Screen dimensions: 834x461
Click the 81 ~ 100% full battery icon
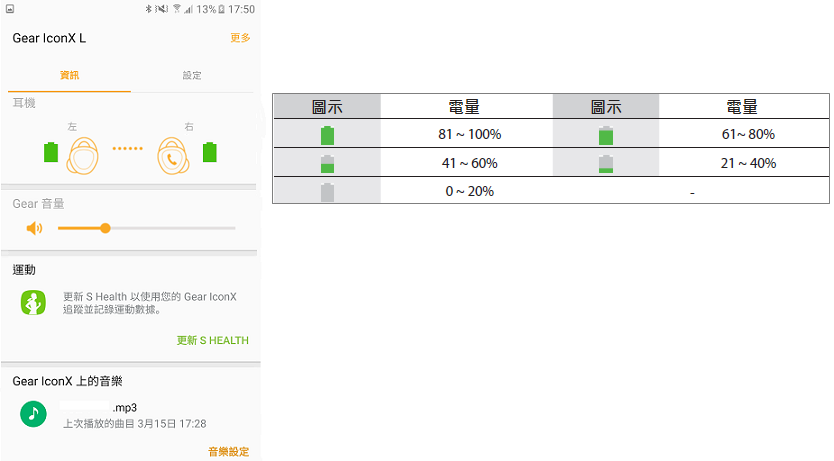[328, 135]
